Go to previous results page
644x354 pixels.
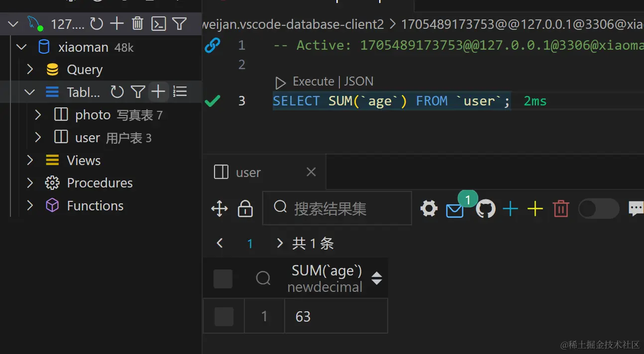click(x=219, y=243)
